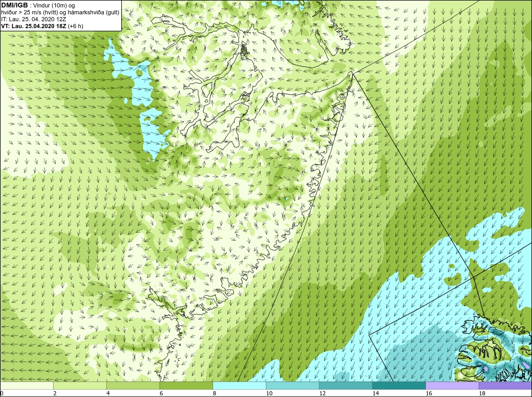
Task: Click the 16–18 m/s light purple legend swatch
Action: click(452, 386)
